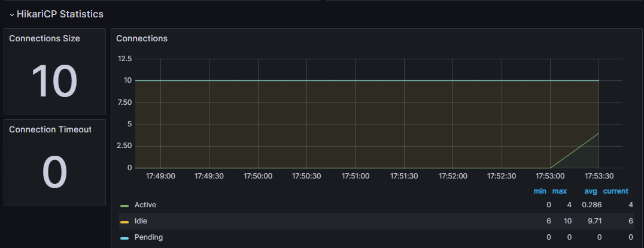Viewport: 644px width, 248px height.
Task: Open the Connection Timeout panel title
Action: click(x=50, y=129)
